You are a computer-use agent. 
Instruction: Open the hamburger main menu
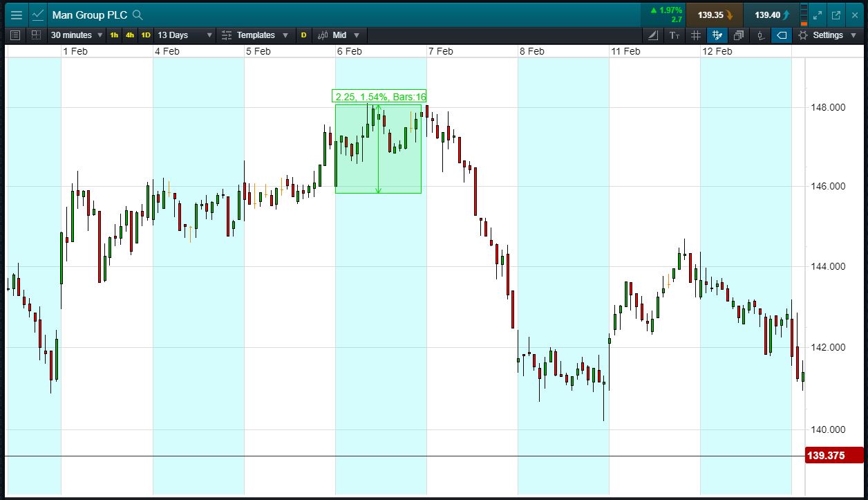coord(17,15)
